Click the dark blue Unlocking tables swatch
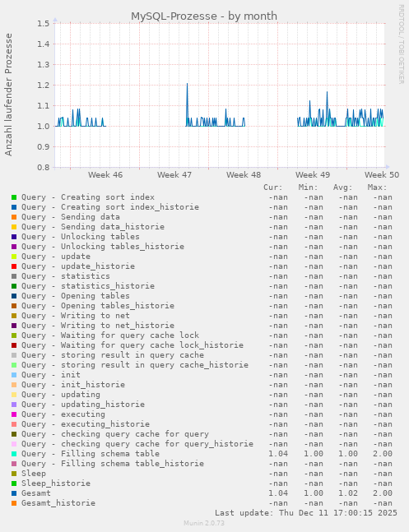This screenshot has width=409, height=532. pyautogui.click(x=14, y=237)
